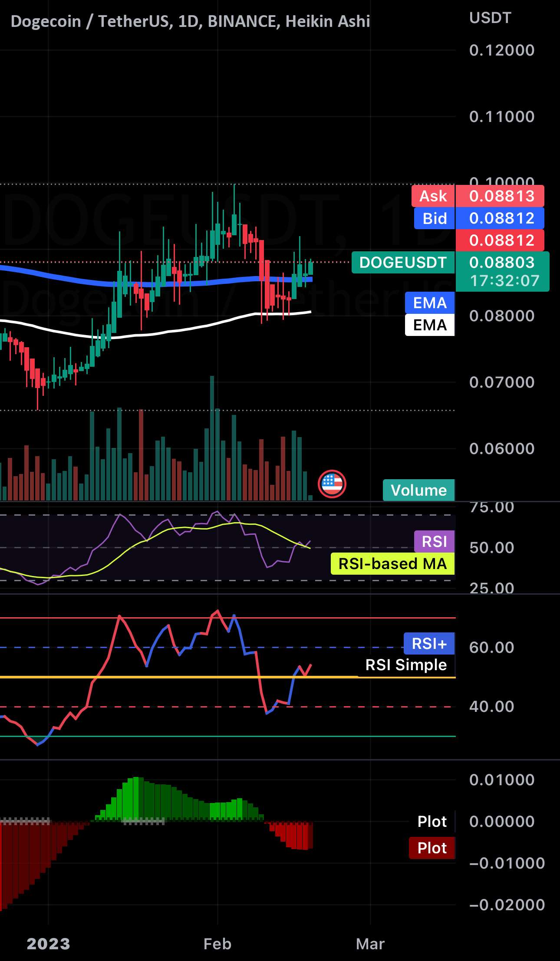Click the Mar label on time axis
This screenshot has width=560, height=961.
(x=370, y=944)
